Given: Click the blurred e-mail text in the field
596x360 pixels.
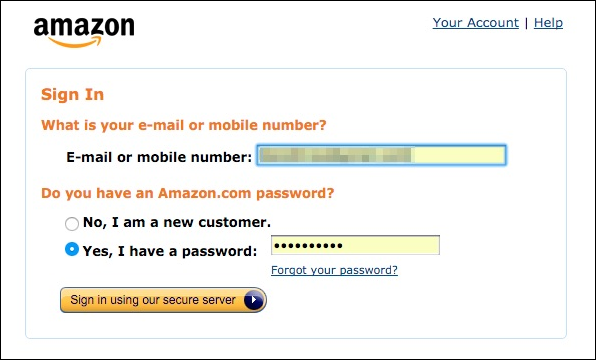Looking at the screenshot, I should [x=336, y=155].
